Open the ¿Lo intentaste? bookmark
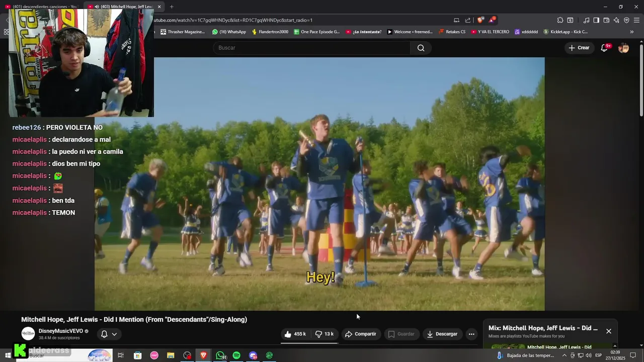The image size is (644, 362). pos(364,32)
